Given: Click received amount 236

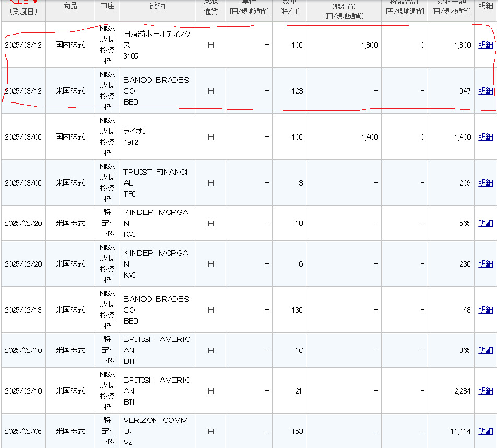Looking at the screenshot, I should click(465, 264).
